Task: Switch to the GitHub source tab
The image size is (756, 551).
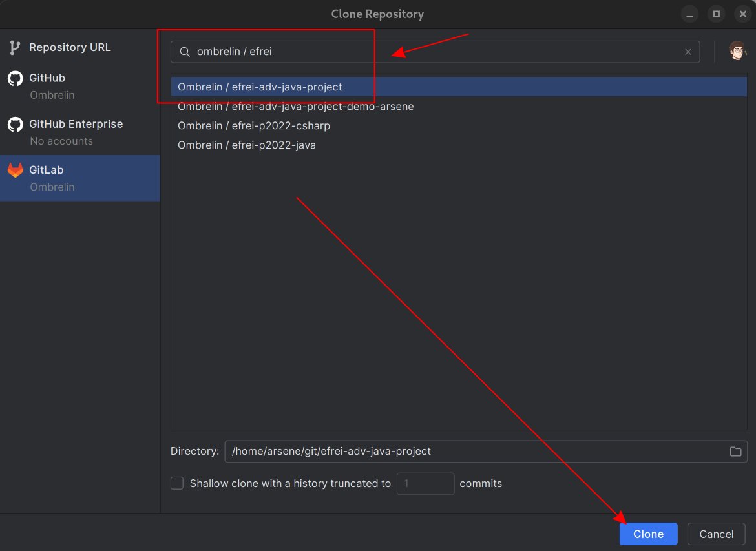Action: point(80,86)
